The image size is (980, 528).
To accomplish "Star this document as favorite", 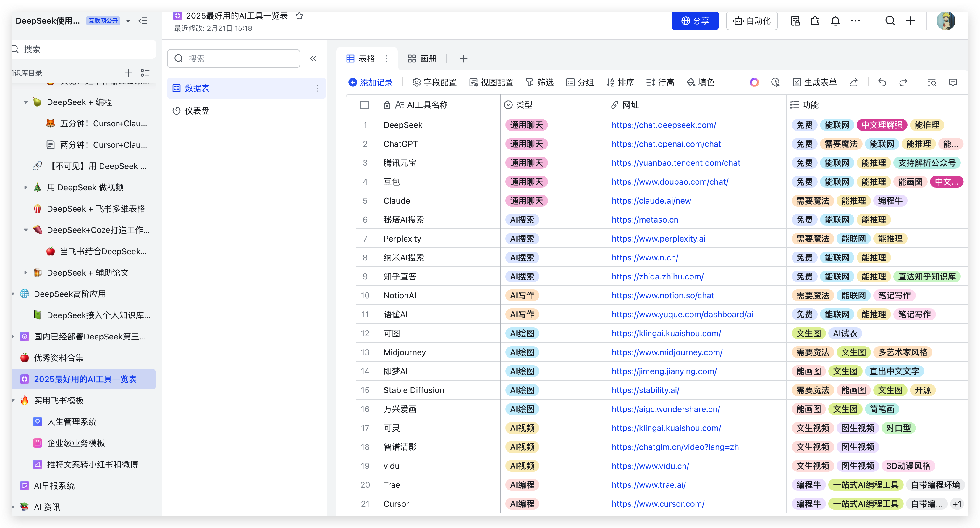I will tap(299, 16).
